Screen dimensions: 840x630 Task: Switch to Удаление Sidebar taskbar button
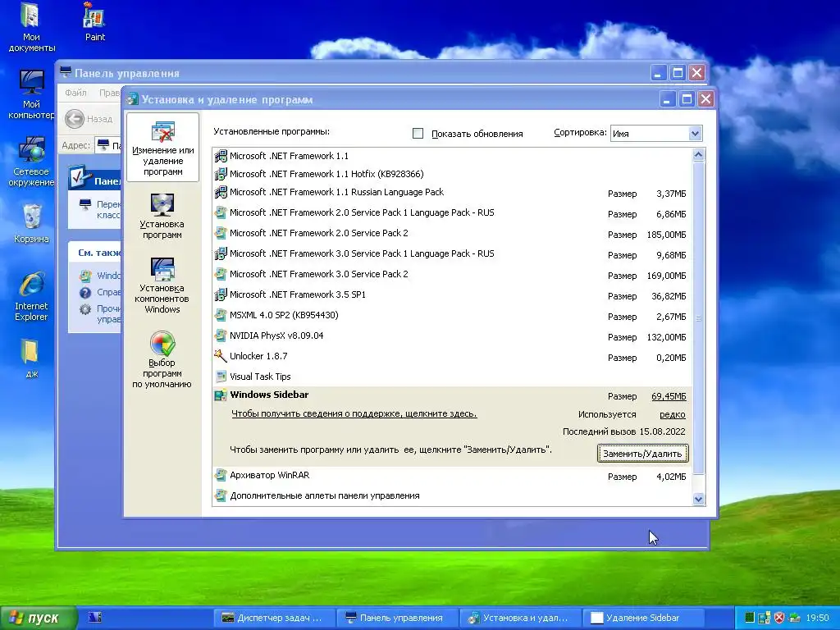tap(641, 618)
